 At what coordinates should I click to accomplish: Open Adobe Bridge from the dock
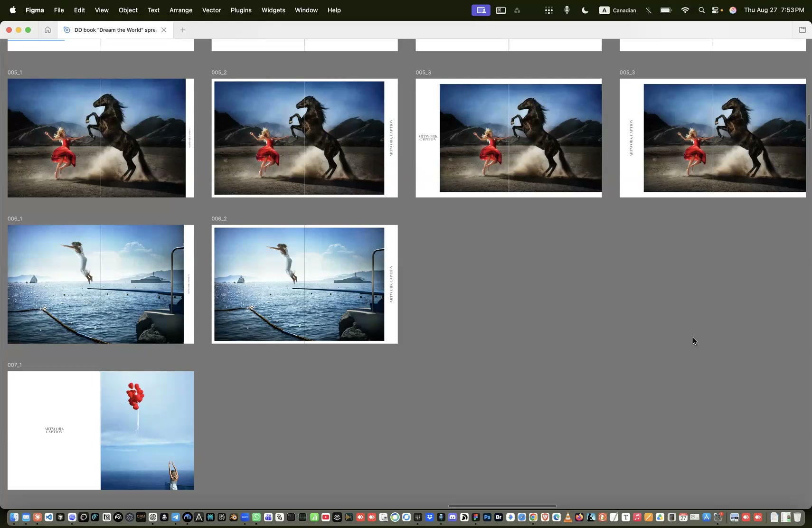coord(499,517)
